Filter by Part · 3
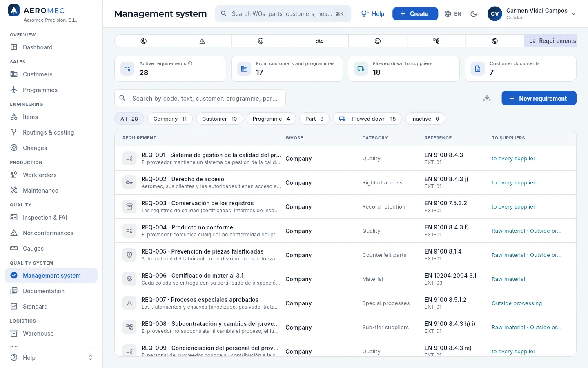Viewport: 588px width, 368px height. [x=314, y=119]
